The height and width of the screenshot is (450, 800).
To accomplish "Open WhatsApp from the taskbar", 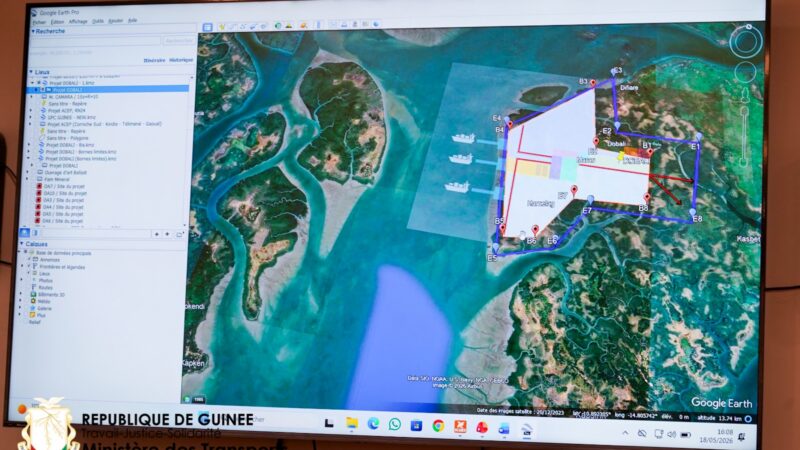I will pyautogui.click(x=394, y=424).
